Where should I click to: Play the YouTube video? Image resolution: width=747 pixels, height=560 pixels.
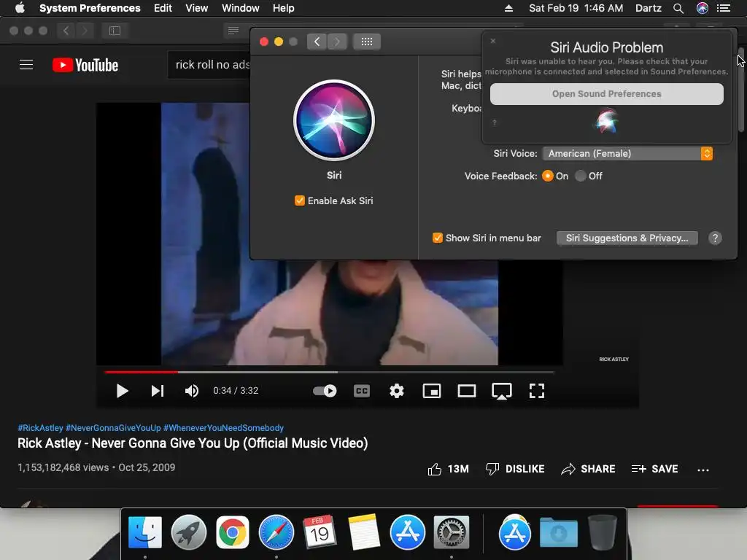pos(122,391)
